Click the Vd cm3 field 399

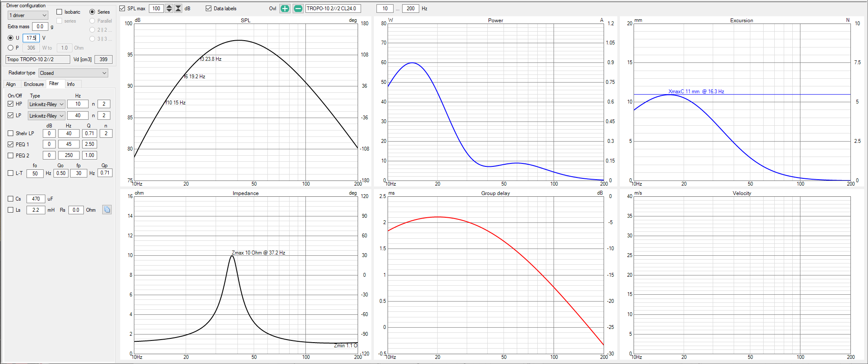104,59
